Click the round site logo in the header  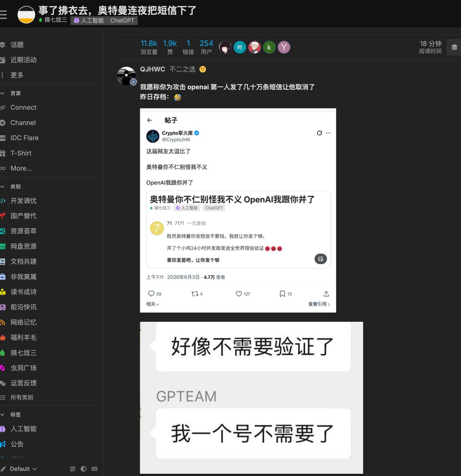pos(26,15)
